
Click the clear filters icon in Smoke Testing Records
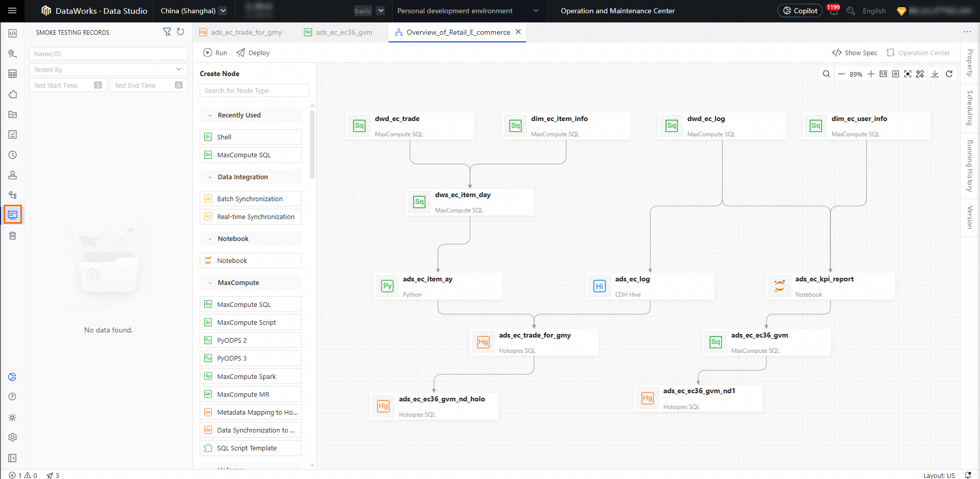coord(167,32)
